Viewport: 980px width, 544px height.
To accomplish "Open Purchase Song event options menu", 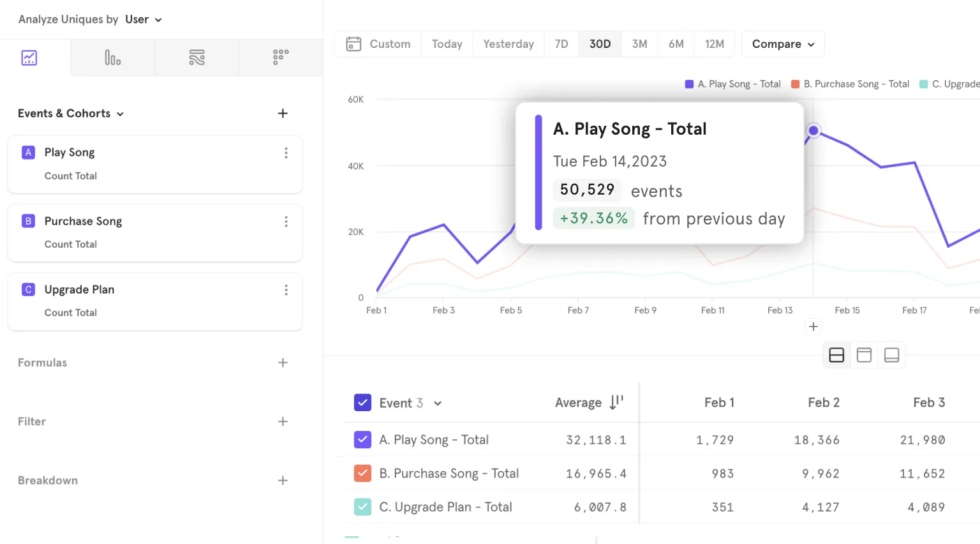I will point(286,222).
